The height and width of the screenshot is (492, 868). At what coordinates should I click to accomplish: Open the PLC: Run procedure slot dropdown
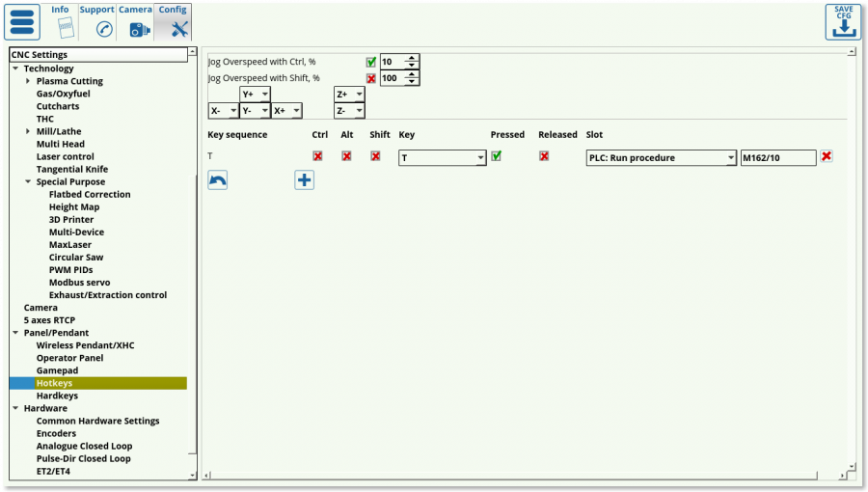pyautogui.click(x=662, y=157)
